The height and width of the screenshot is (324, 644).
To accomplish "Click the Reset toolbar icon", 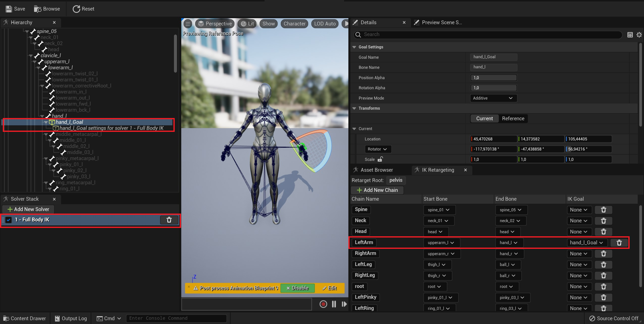I will point(76,9).
